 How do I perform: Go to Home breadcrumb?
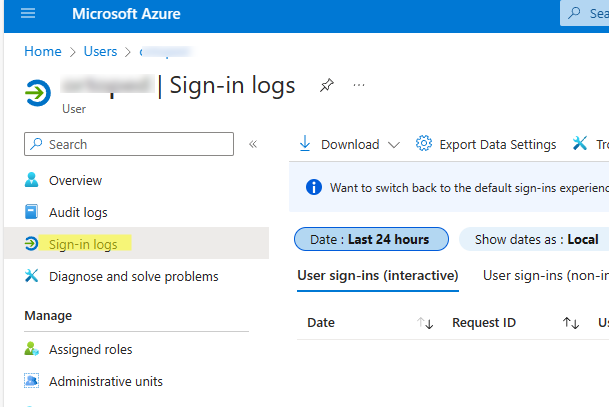[43, 51]
